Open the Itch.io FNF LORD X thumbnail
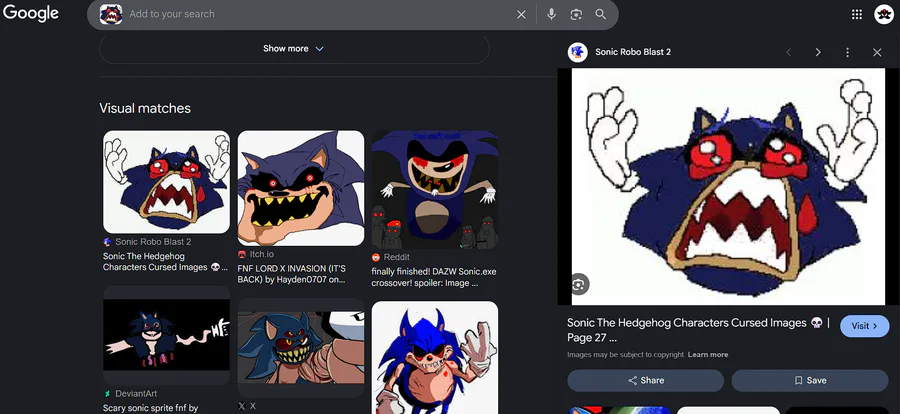This screenshot has height=414, width=900. tap(301, 188)
